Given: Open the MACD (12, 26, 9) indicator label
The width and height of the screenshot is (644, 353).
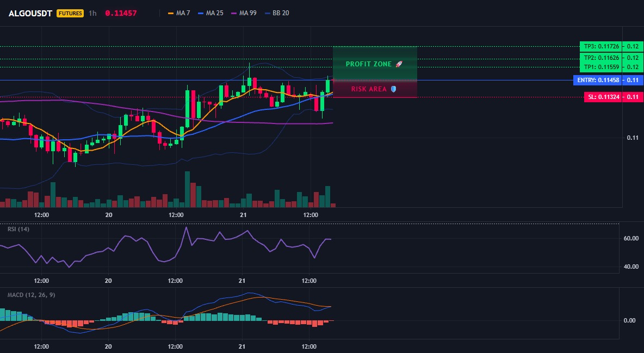Looking at the screenshot, I should click(x=31, y=295).
